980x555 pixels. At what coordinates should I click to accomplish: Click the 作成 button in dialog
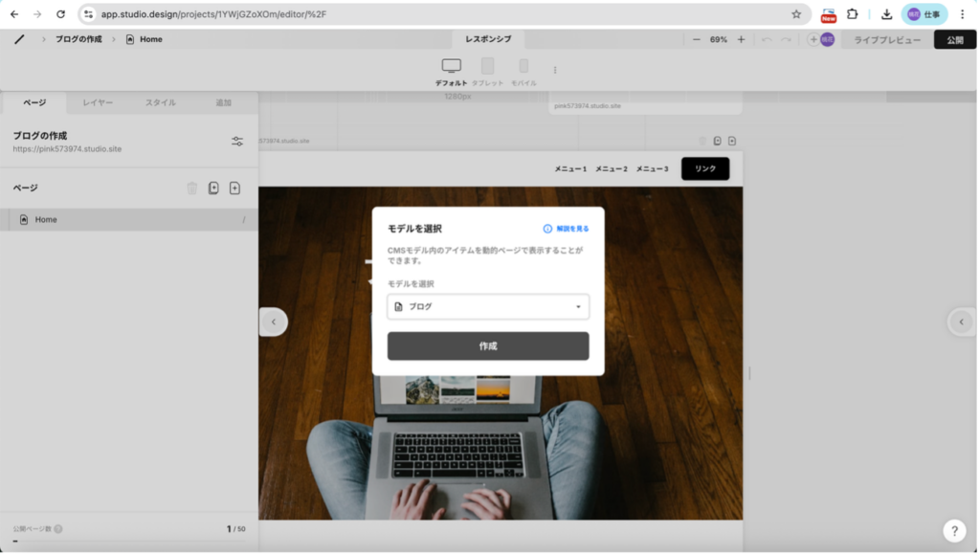click(x=488, y=346)
